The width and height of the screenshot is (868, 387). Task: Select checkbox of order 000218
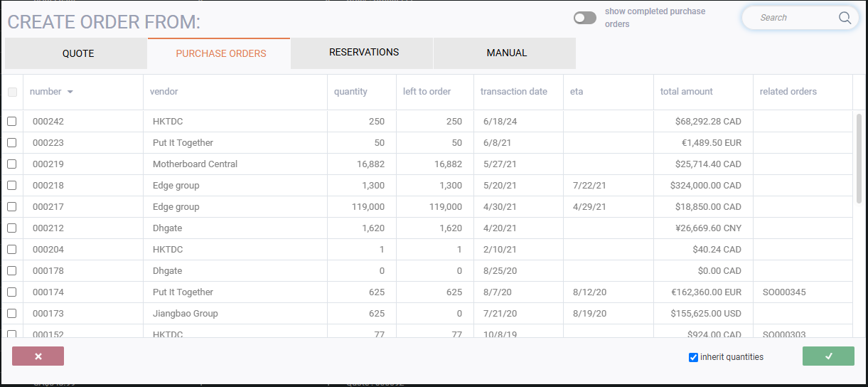(x=12, y=186)
